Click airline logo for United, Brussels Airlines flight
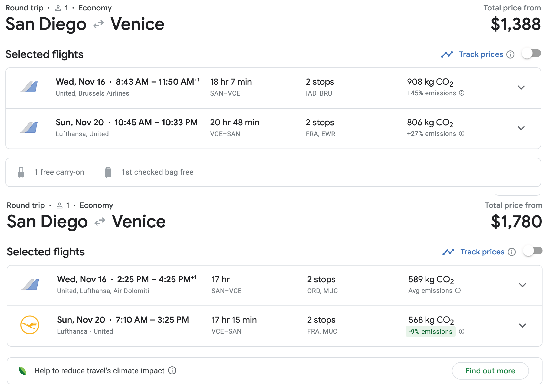This screenshot has width=549, height=392. pos(29,87)
